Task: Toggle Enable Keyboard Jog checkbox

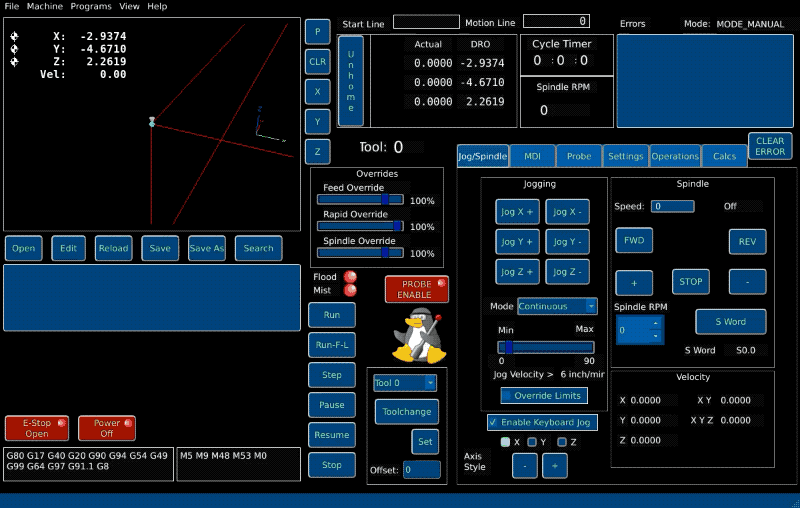Action: (494, 422)
